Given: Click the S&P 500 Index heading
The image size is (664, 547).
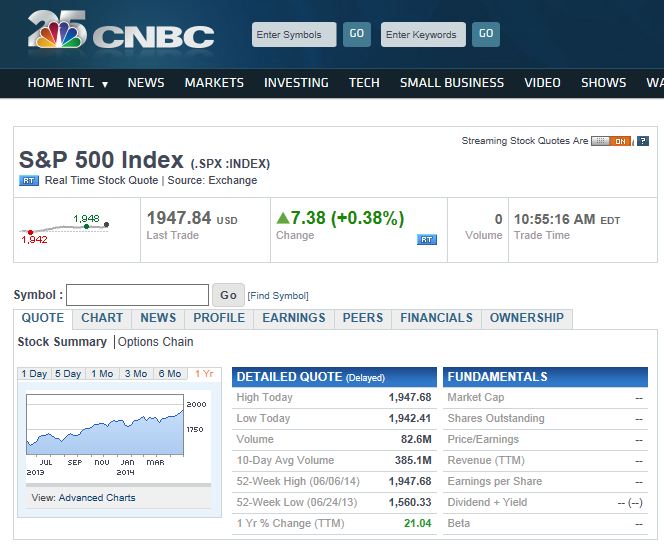Looking at the screenshot, I should 101,160.
